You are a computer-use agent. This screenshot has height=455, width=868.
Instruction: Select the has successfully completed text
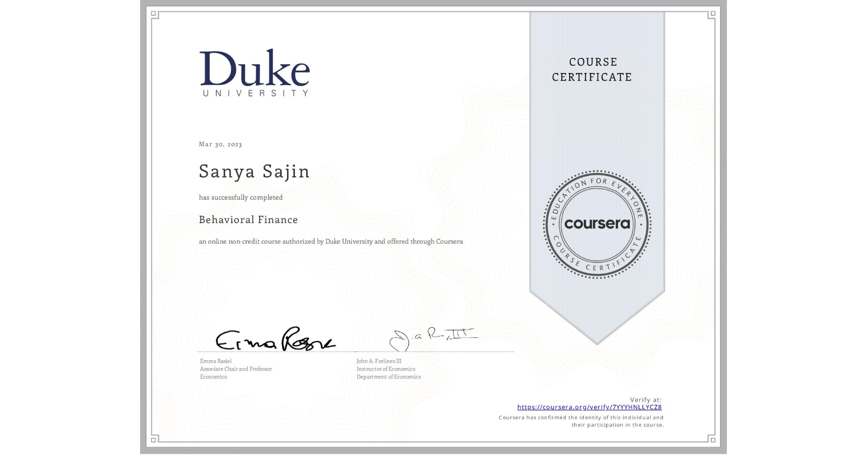[x=241, y=197]
